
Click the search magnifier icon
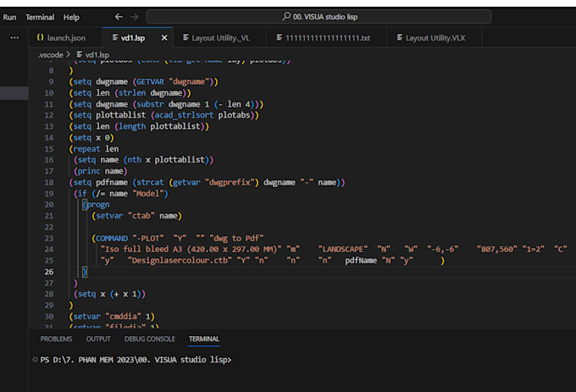click(286, 17)
